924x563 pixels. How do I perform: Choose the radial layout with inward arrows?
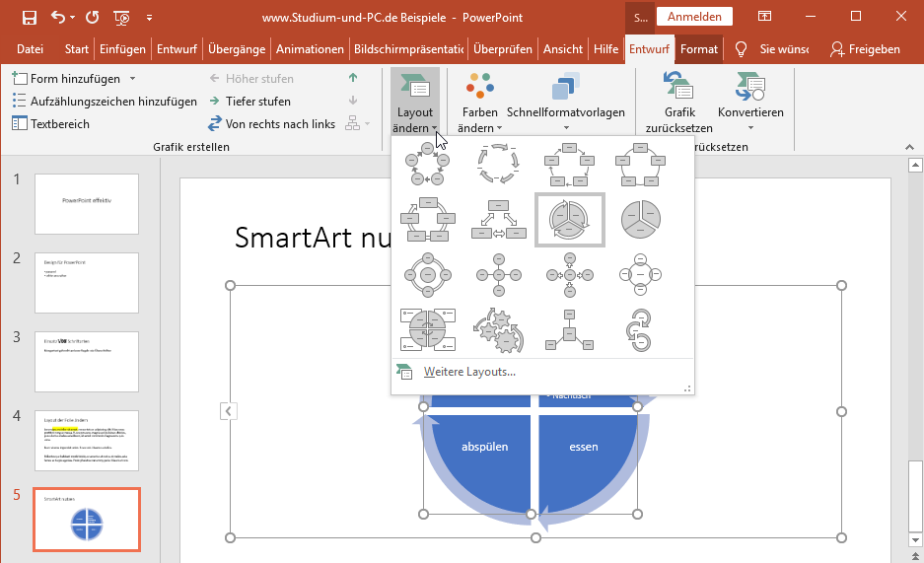(569, 275)
